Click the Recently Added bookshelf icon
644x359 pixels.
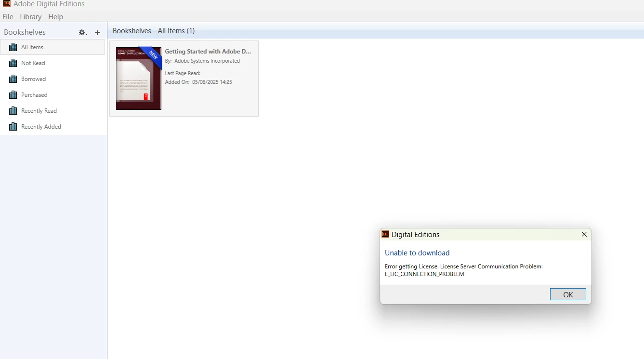(x=13, y=127)
